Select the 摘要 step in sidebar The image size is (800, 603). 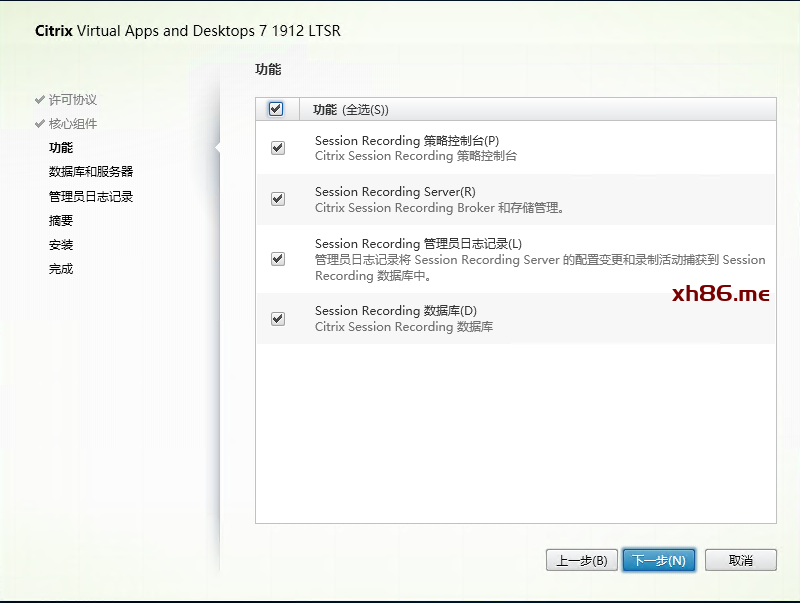point(61,221)
